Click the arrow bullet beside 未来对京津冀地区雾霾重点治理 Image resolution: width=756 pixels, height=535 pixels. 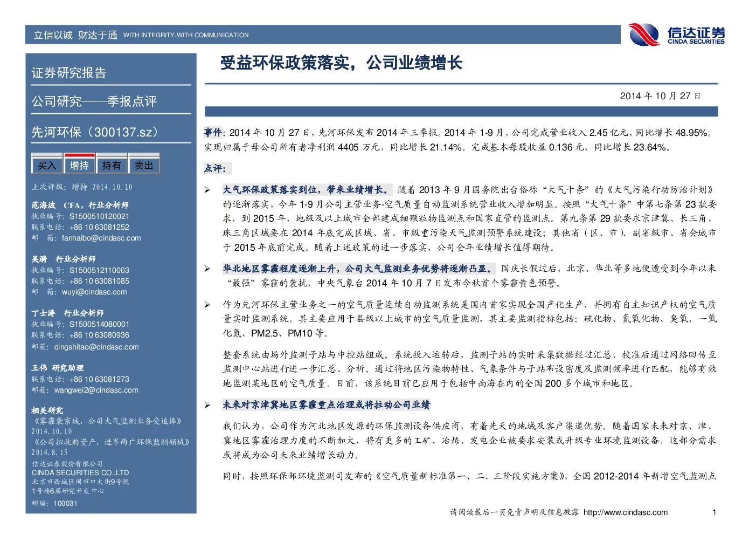pyautogui.click(x=207, y=405)
